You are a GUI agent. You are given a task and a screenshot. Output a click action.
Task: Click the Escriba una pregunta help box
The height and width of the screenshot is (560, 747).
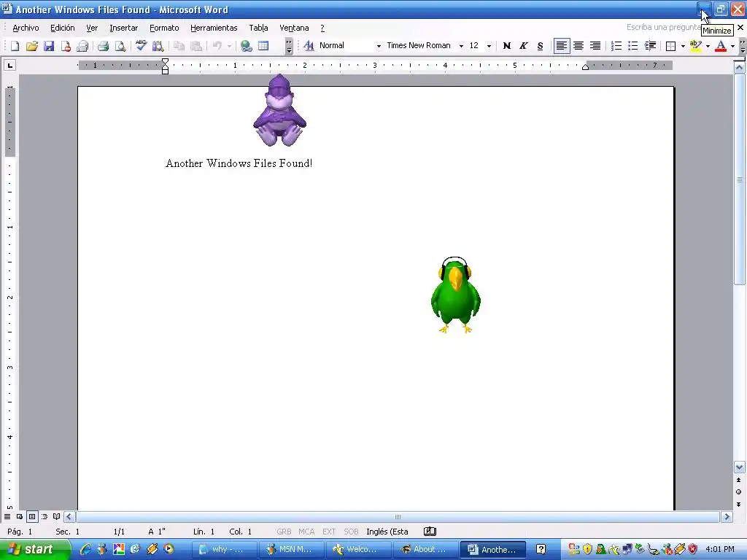663,27
